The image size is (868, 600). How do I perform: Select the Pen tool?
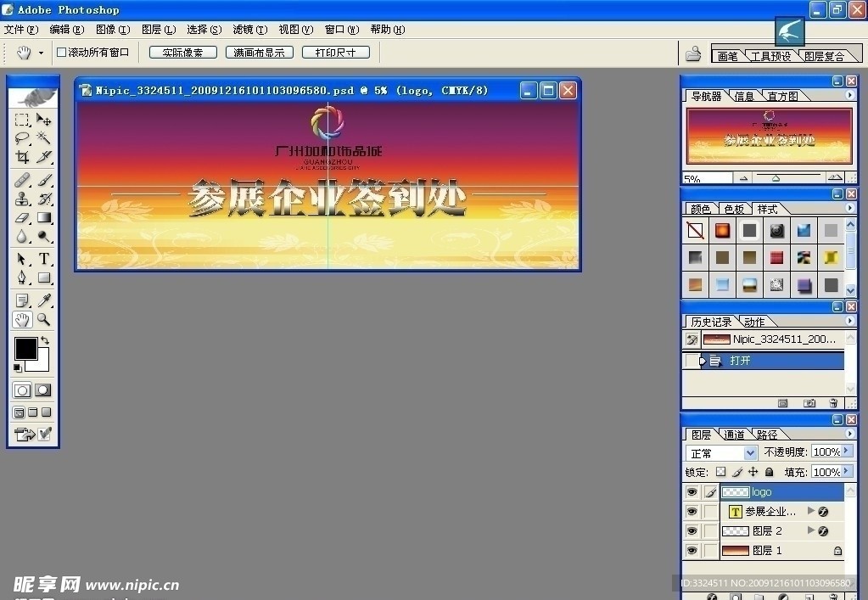coord(23,278)
